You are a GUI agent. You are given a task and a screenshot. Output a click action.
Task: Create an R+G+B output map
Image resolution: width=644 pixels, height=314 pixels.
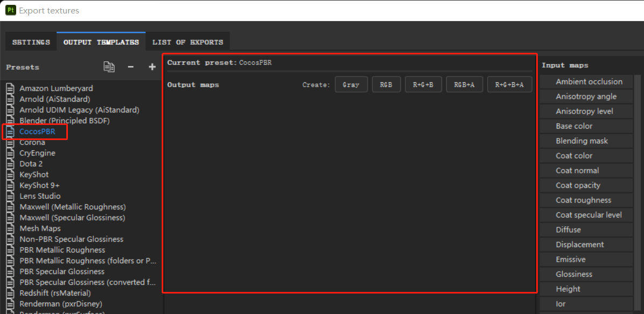coord(424,85)
